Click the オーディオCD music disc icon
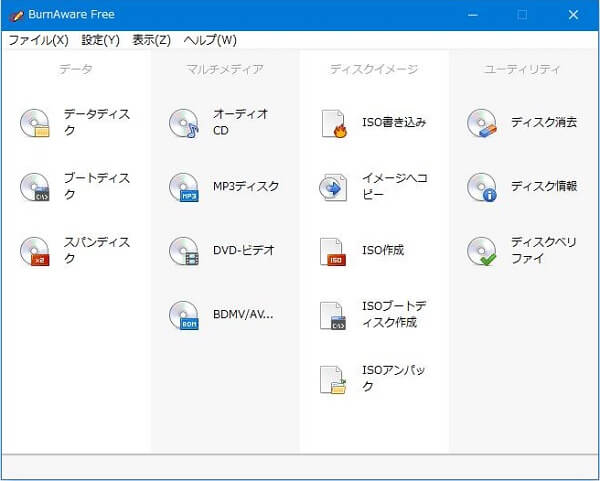 [x=184, y=123]
